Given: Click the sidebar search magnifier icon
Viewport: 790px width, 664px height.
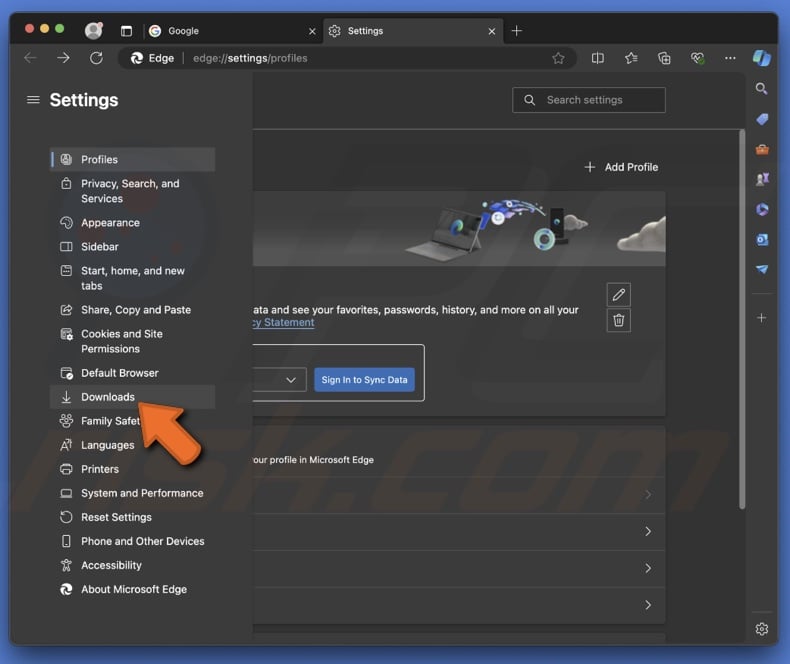Looking at the screenshot, I should [x=762, y=89].
